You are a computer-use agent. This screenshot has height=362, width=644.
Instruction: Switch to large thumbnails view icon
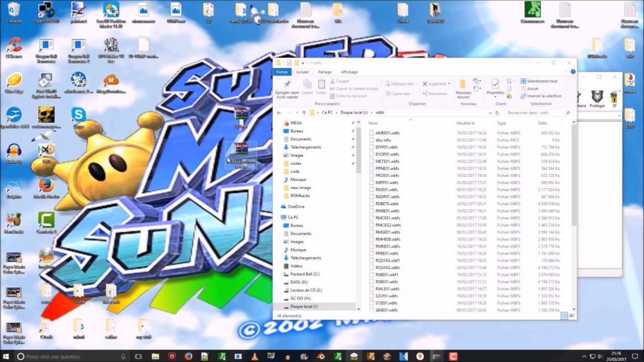point(571,316)
